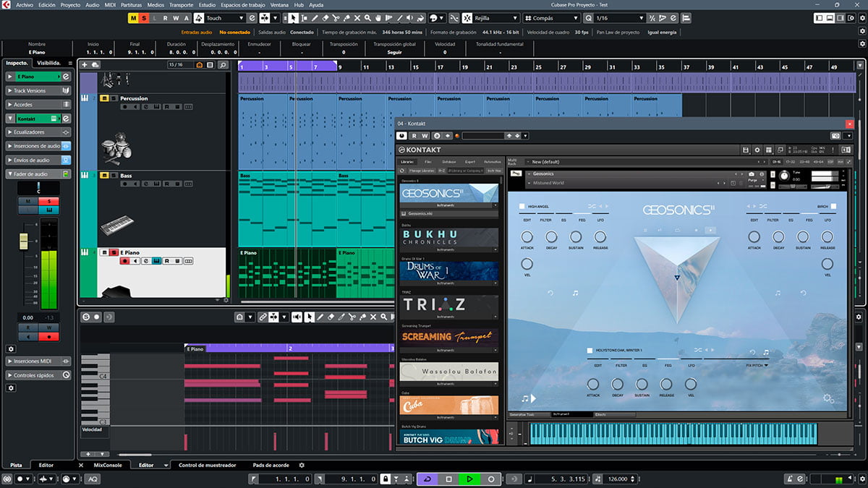Screen dimensions: 868x488
Task: Toggle the global Write automation W button
Action: (176, 18)
